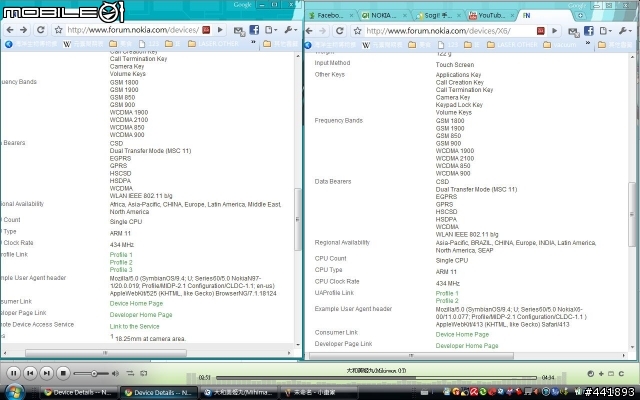
Task: Switch to the first Device Details taskbar button
Action: click(78, 392)
